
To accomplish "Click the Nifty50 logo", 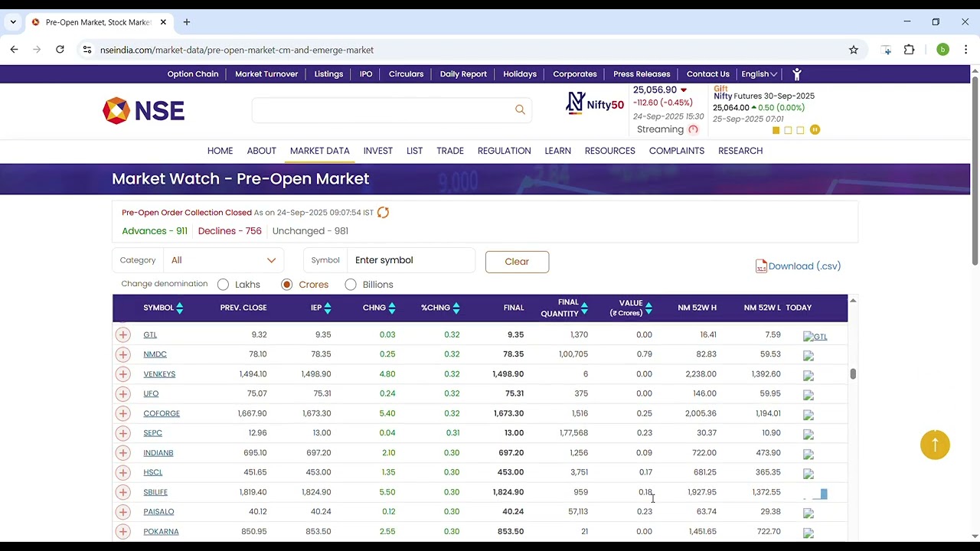I will [595, 103].
